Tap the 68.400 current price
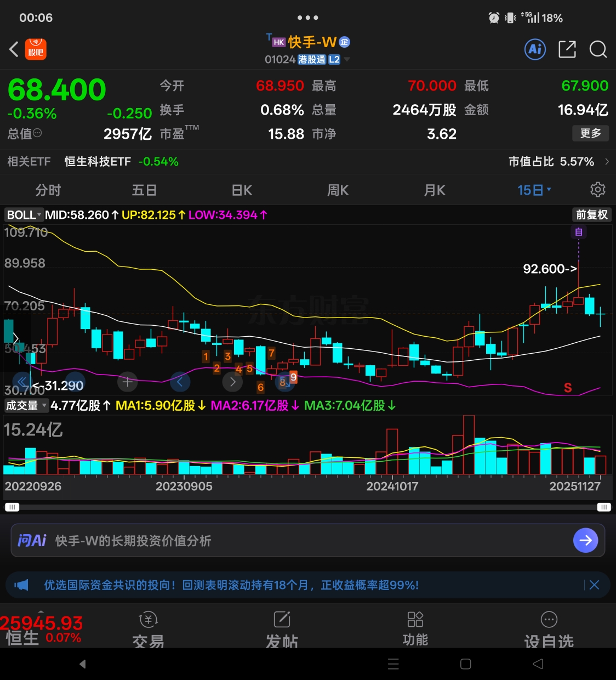This screenshot has height=680, width=616. point(57,89)
